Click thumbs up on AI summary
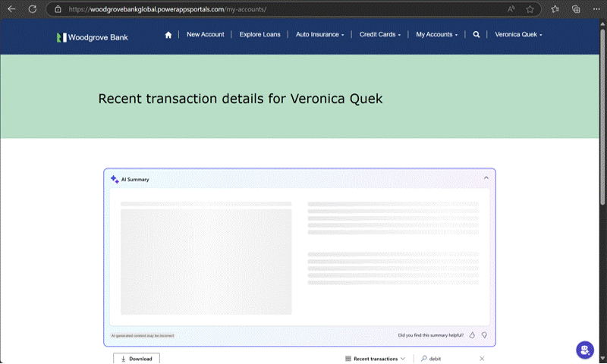 click(x=472, y=334)
